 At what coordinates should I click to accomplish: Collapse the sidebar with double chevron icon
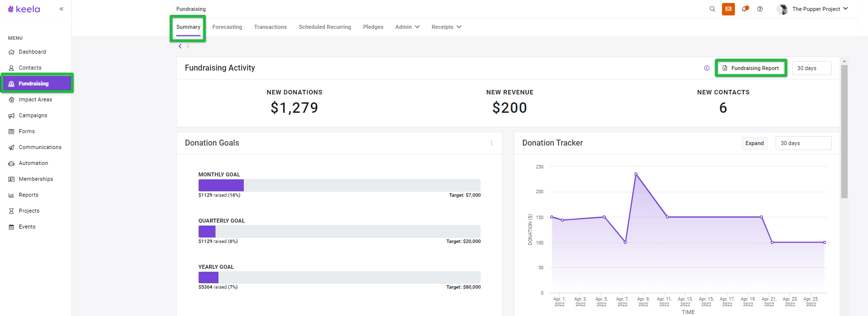coord(61,9)
